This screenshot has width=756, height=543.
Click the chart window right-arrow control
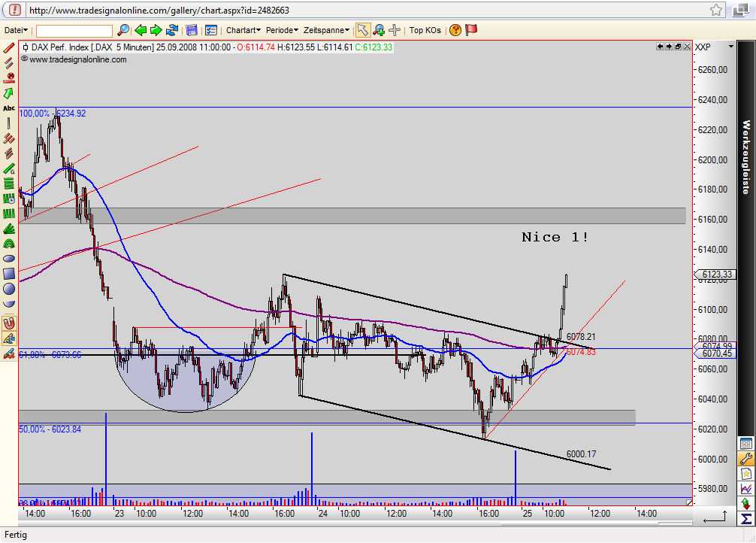click(x=669, y=47)
